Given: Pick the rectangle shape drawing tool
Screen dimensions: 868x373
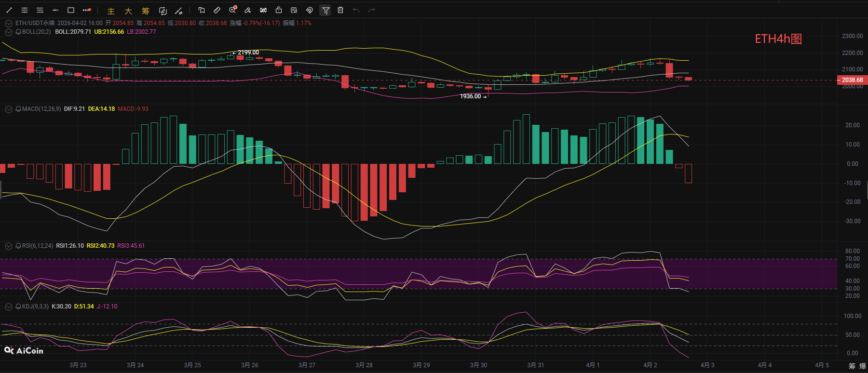Looking at the screenshot, I should (x=71, y=10).
